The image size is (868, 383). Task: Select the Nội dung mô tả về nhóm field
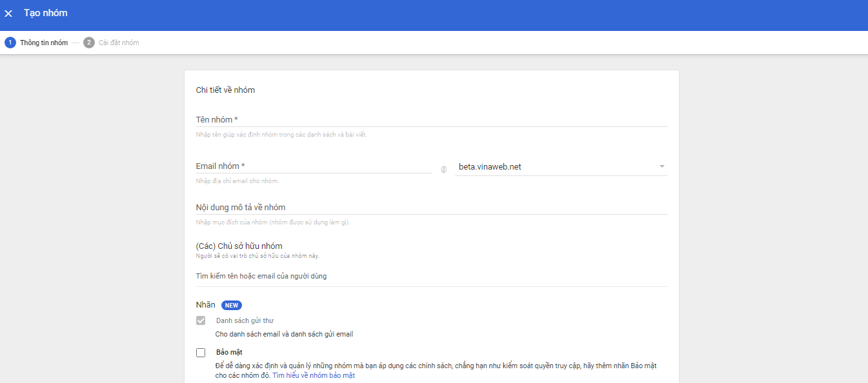431,208
